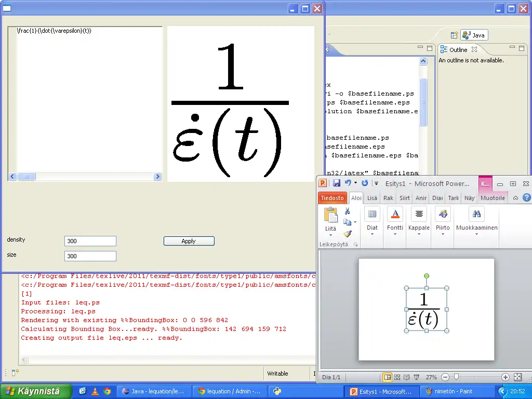Click the Cut scissors icon
Image resolution: width=532 pixels, height=399 pixels.
(x=347, y=211)
